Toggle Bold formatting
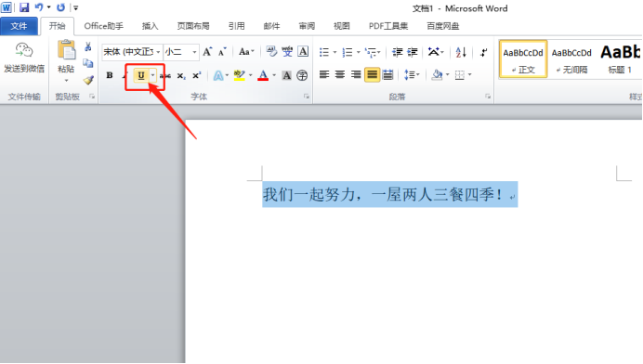643x364 pixels. (110, 75)
